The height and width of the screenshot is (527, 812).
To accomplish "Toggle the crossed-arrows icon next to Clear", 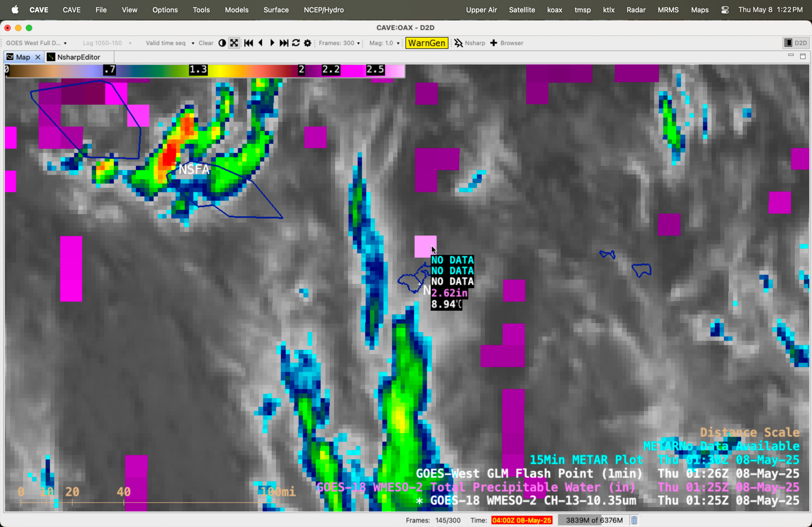I will point(234,43).
